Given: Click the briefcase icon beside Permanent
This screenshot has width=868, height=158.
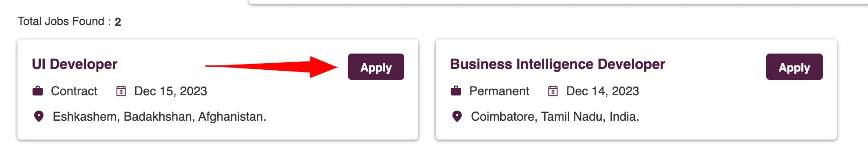Looking at the screenshot, I should pyautogui.click(x=456, y=91).
